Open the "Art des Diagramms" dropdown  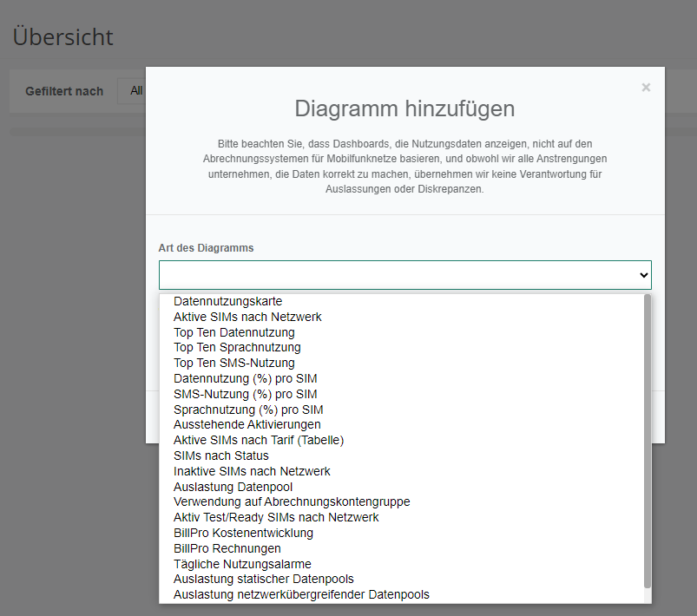coord(404,274)
